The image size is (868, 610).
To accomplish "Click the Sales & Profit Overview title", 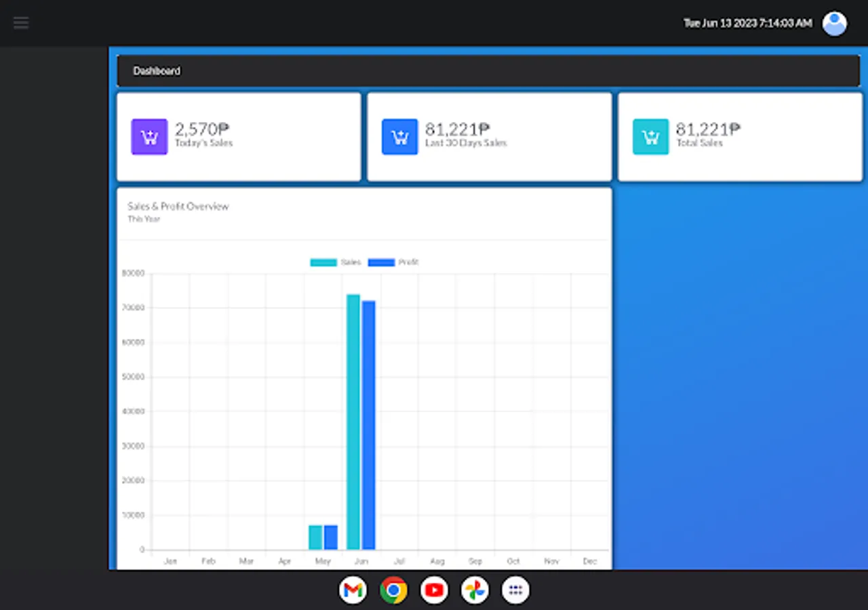I will point(178,206).
